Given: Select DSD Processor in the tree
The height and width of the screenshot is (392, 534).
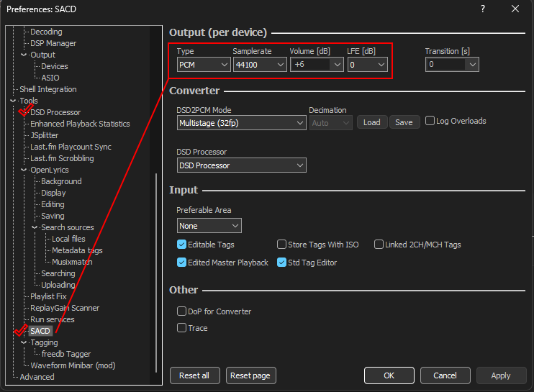Looking at the screenshot, I should click(55, 112).
